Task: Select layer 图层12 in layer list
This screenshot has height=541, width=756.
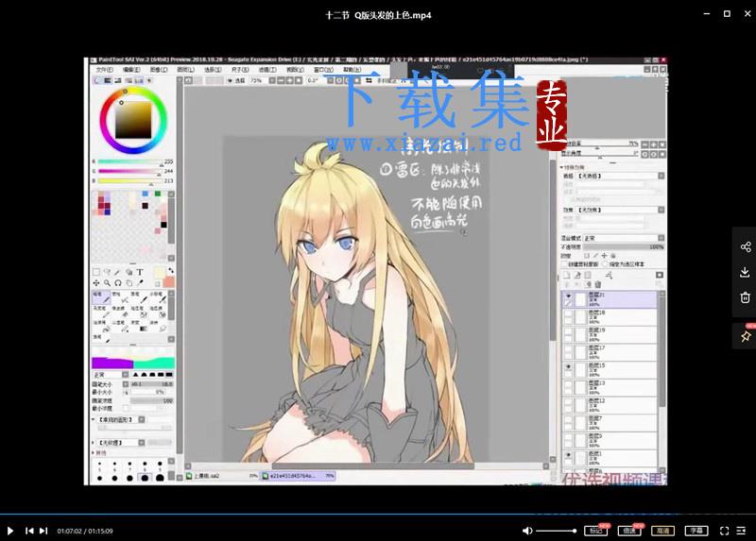Action: pyautogui.click(x=610, y=404)
